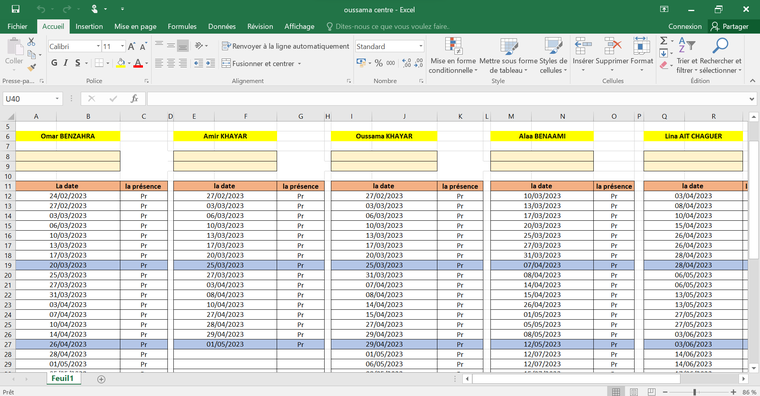Switch to the Données tab

[x=222, y=26]
